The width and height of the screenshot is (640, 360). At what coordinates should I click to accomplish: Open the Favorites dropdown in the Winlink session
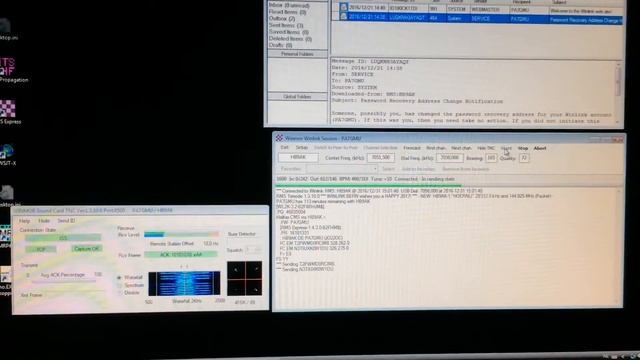click(x=342, y=169)
